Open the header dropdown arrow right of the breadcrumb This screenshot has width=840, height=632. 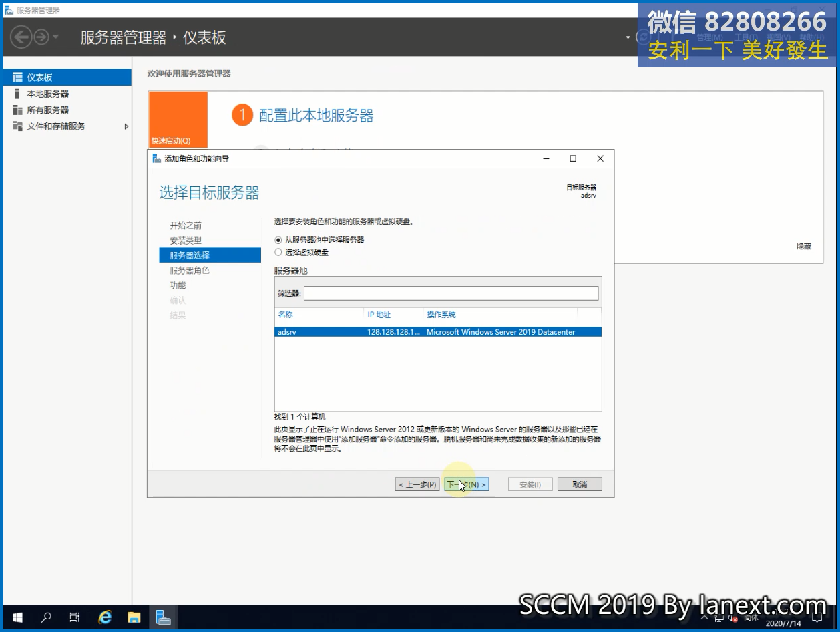click(x=628, y=37)
